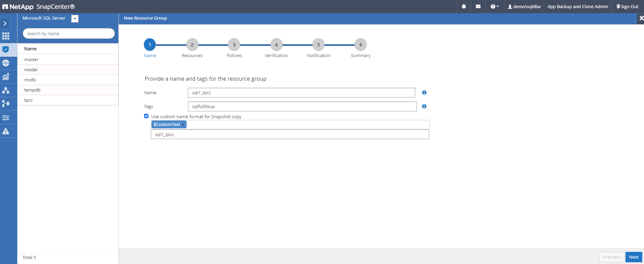644x264 pixels.
Task: Open the Reports chart icon
Action: [6, 77]
